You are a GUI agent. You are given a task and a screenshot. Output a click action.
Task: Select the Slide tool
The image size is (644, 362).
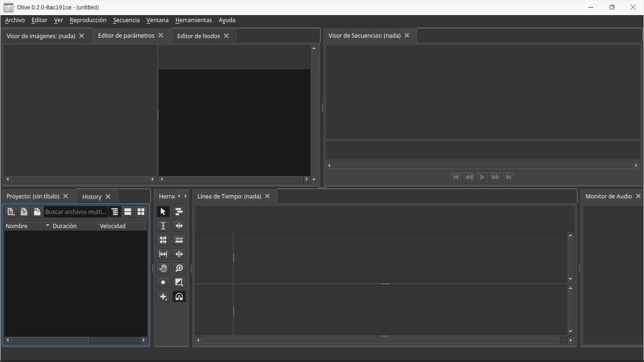tap(179, 254)
